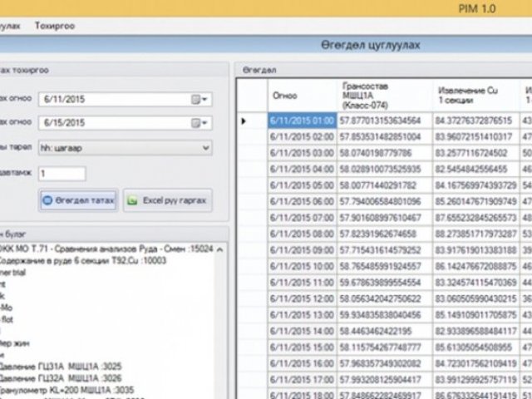Select cell value 88.273851717973287
The width and height of the screenshot is (532, 399).
[476, 234]
